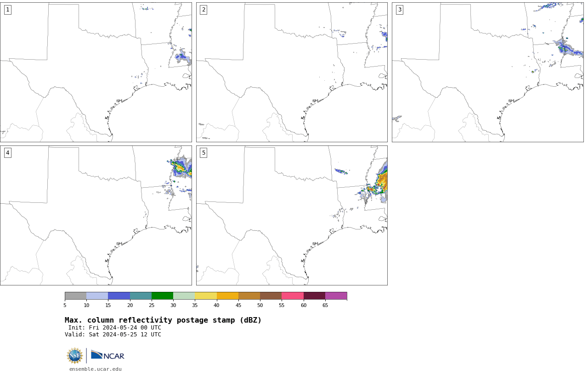This screenshot has height=374, width=588.
Task: Click the NCAR logo
Action: [x=107, y=355]
